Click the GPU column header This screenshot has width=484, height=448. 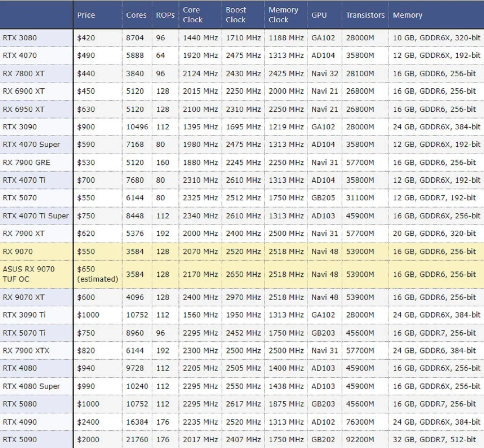319,15
